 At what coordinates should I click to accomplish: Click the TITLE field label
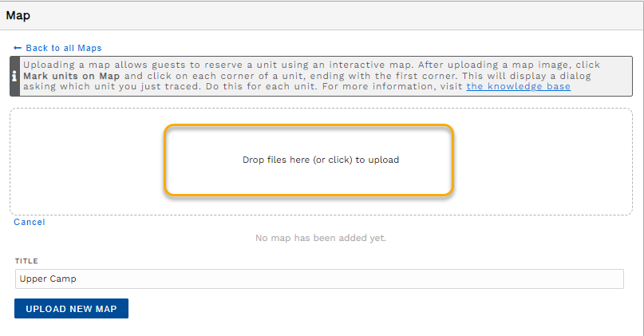click(x=26, y=261)
